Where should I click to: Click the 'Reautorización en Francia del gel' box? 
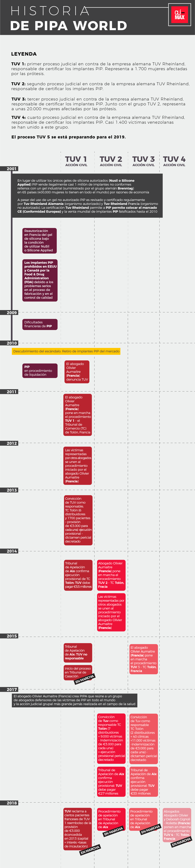(x=39, y=241)
